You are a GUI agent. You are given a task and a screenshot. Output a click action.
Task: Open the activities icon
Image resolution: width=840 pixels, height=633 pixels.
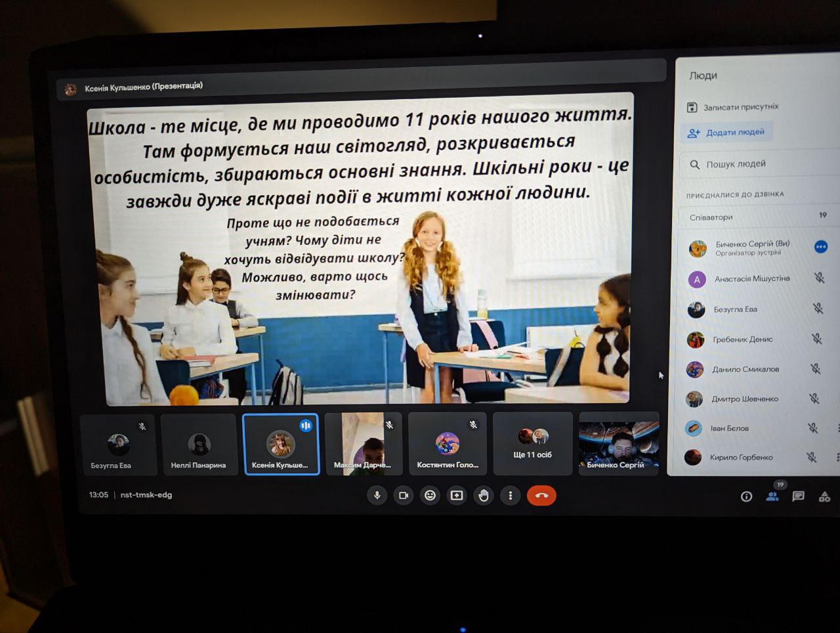click(x=824, y=497)
